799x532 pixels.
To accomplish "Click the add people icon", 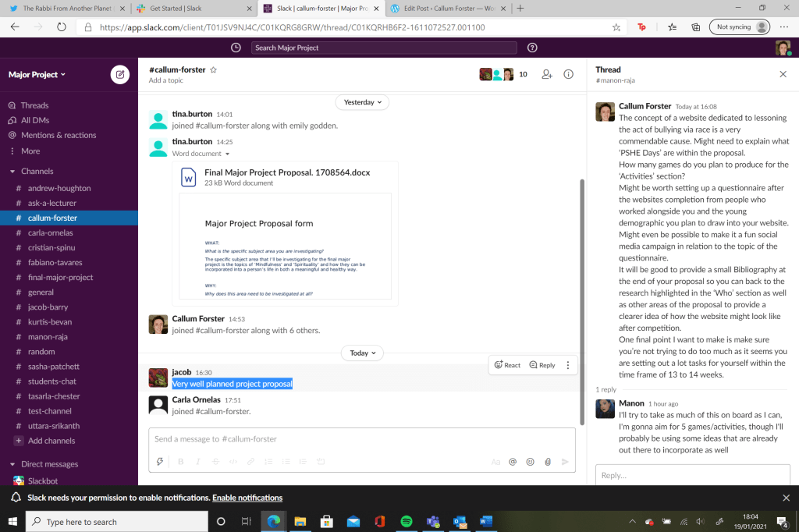I will [546, 74].
